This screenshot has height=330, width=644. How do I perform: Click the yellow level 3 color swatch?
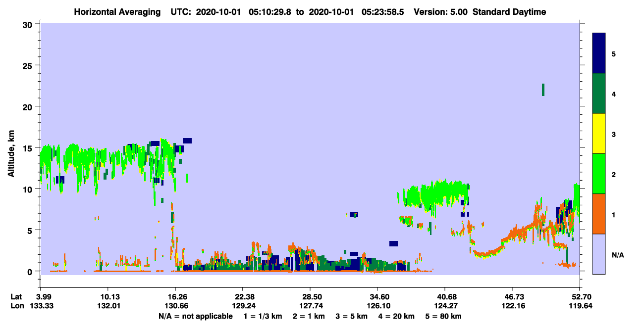(599, 134)
